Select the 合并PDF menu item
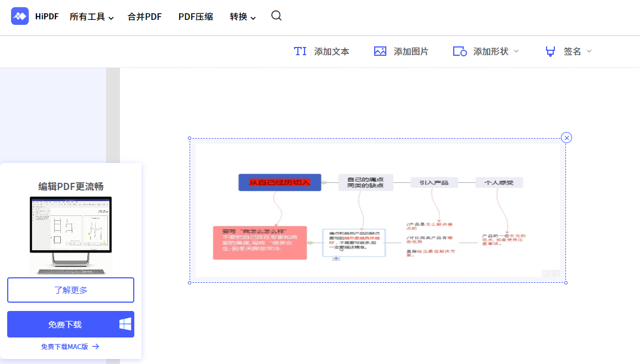The image size is (640, 364). [144, 17]
